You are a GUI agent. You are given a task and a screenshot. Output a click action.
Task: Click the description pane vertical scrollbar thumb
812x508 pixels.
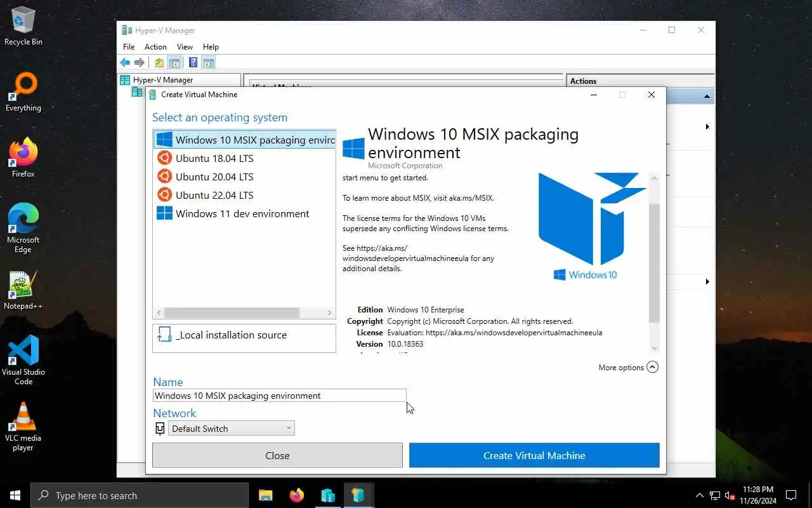point(655,263)
